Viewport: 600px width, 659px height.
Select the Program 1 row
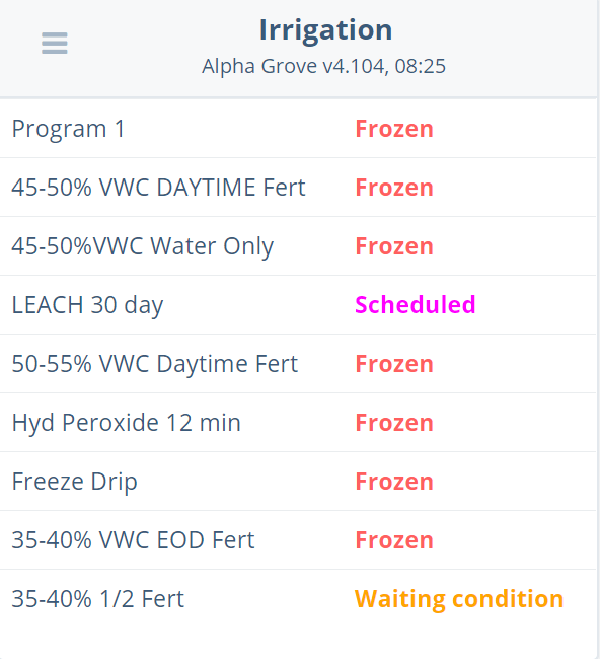[68, 129]
